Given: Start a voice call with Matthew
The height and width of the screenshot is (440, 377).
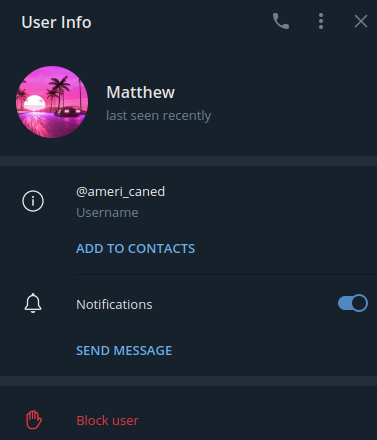Looking at the screenshot, I should [x=281, y=21].
